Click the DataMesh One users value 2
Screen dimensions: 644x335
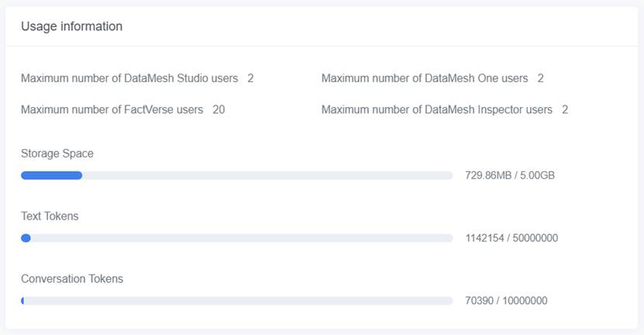[x=540, y=78]
